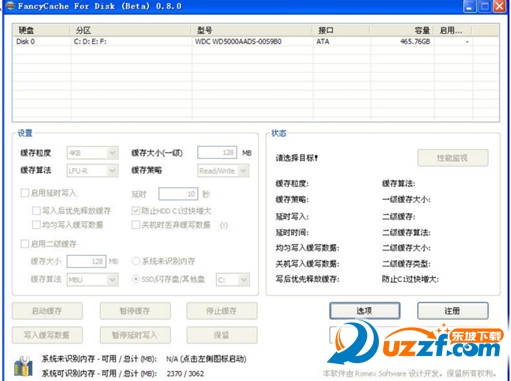Select the Disk 0 row in disk list
Screen dimensions: 511x381
tap(256, 42)
